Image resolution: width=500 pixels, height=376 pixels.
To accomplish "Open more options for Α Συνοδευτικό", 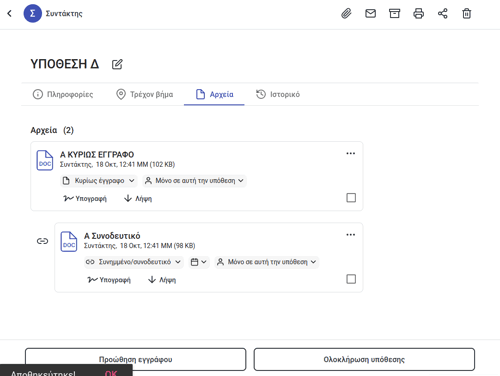I will (x=351, y=235).
